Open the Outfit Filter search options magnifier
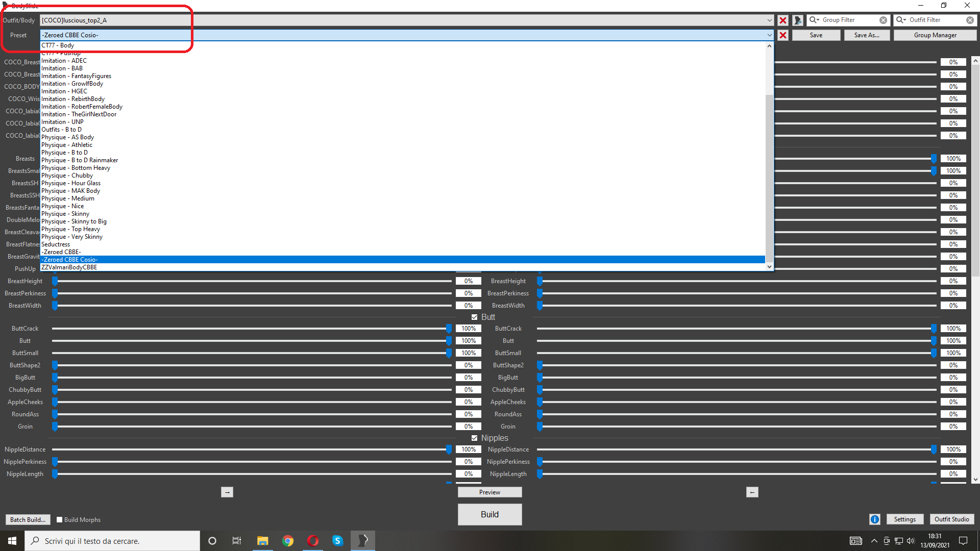 coord(901,20)
